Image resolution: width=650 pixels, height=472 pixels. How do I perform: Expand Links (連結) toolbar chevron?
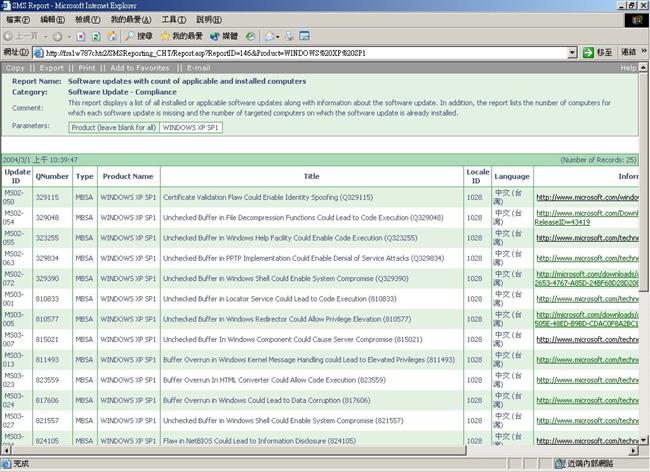644,51
